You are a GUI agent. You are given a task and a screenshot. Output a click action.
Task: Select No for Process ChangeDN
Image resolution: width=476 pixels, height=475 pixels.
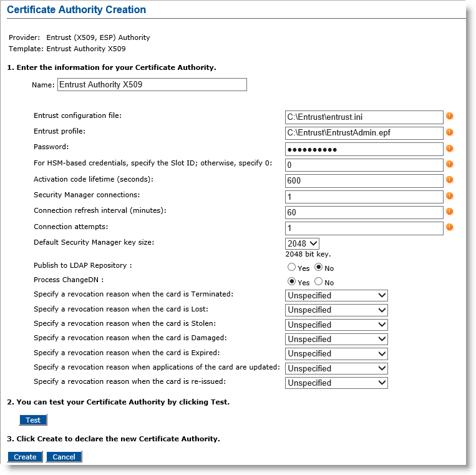(x=319, y=282)
